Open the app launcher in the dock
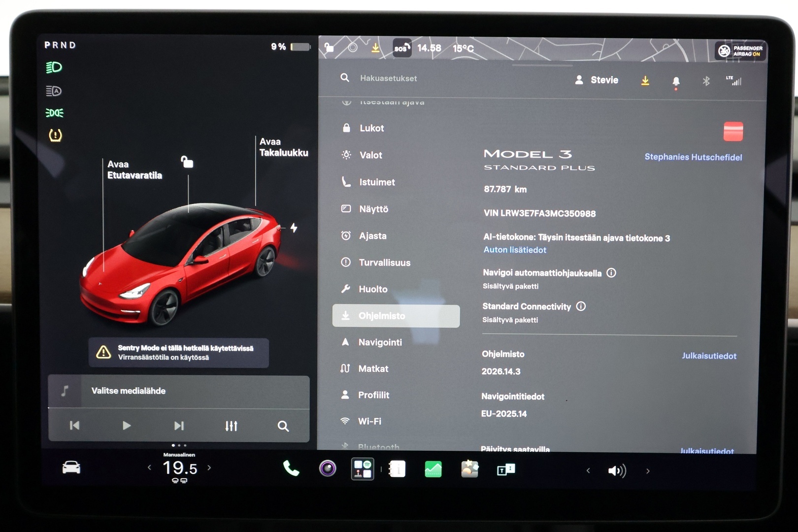Image resolution: width=798 pixels, height=532 pixels. [363, 469]
